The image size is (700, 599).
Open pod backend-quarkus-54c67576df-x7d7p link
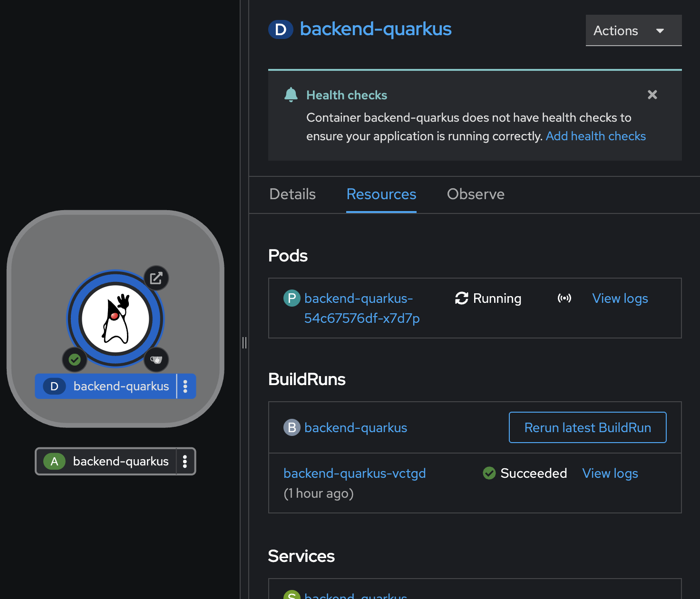pyautogui.click(x=362, y=308)
